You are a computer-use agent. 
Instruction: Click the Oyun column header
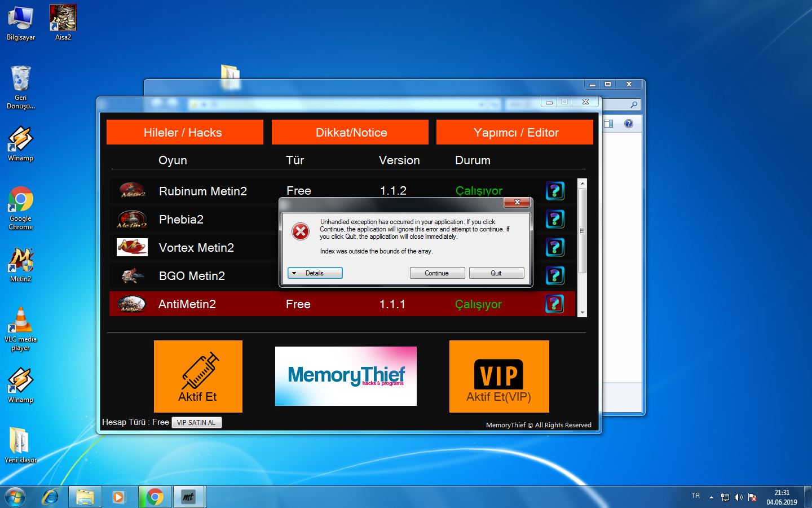point(173,160)
